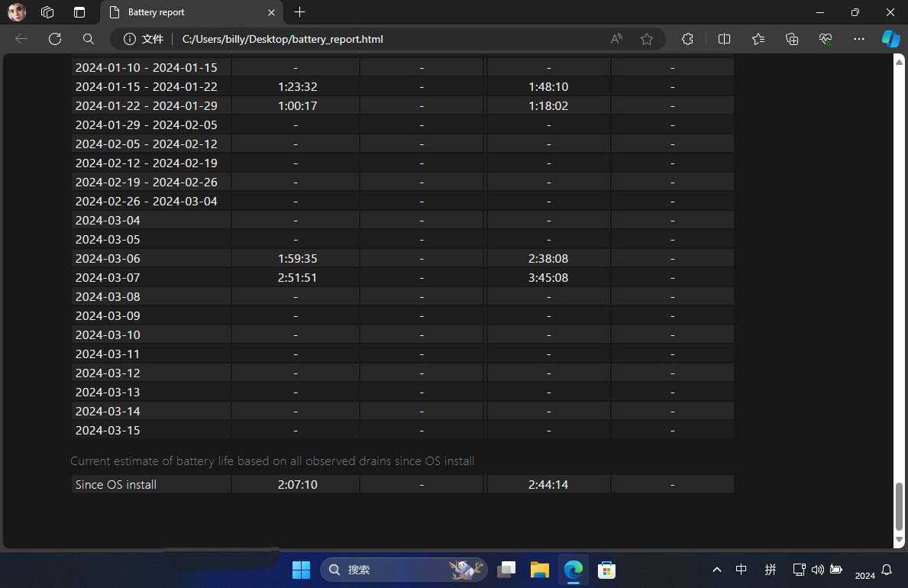Click the address bar file path

[283, 39]
